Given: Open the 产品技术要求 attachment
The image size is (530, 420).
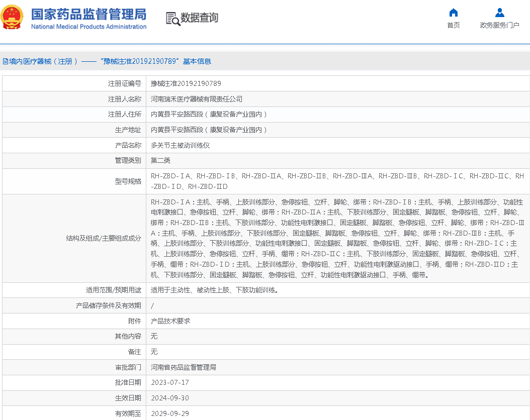Looking at the screenshot, I should click(170, 321).
